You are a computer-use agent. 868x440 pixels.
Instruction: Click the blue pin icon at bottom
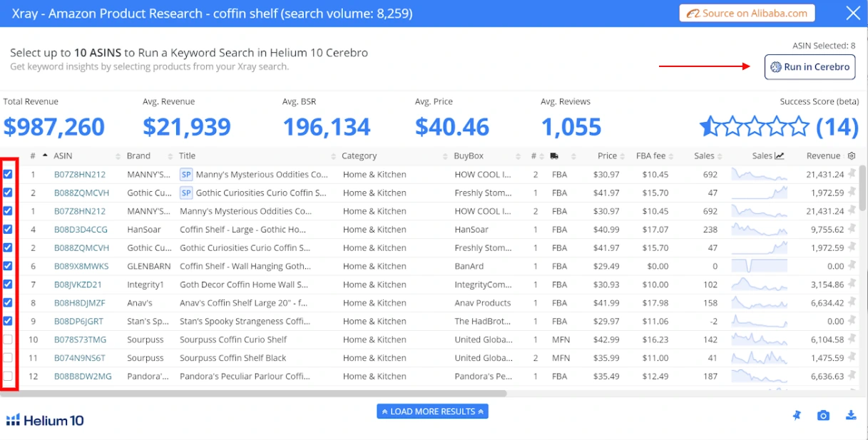tap(797, 416)
